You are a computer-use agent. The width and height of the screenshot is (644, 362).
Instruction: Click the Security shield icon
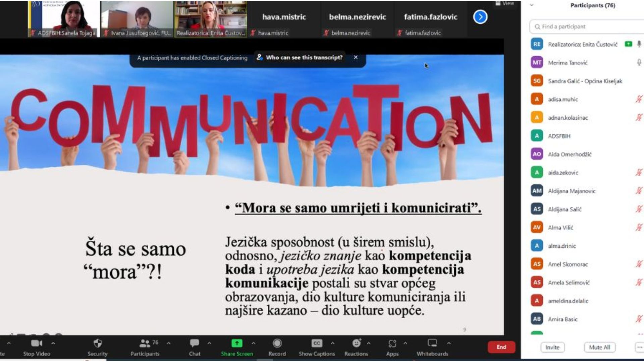click(97, 344)
